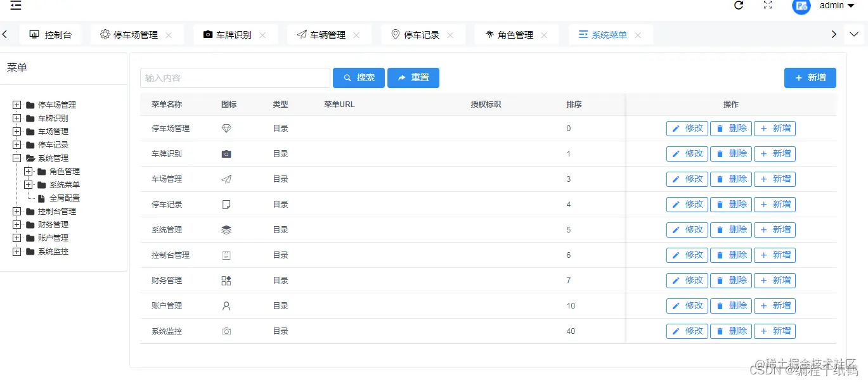868x382 pixels.
Task: Focus the 输入内容 search field
Action: point(235,78)
